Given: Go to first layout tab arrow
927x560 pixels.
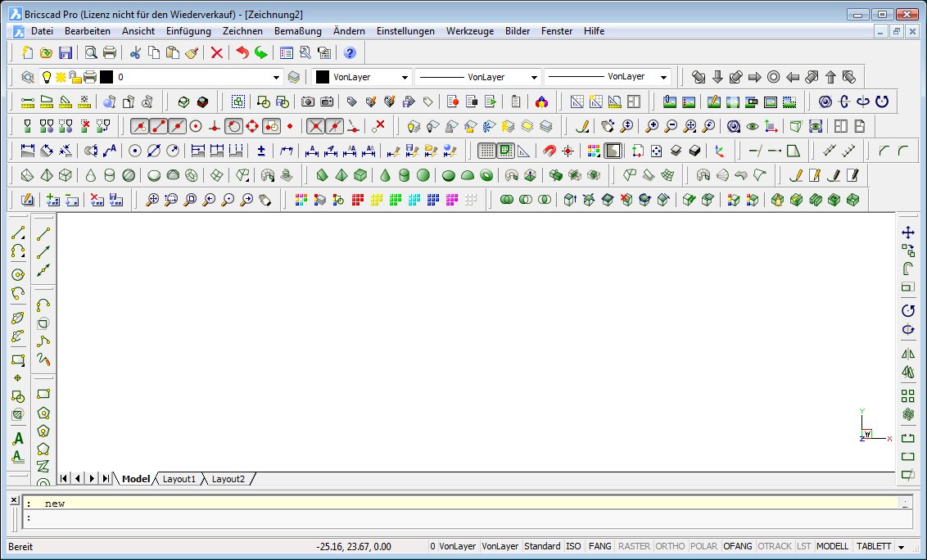Looking at the screenshot, I should pos(64,478).
